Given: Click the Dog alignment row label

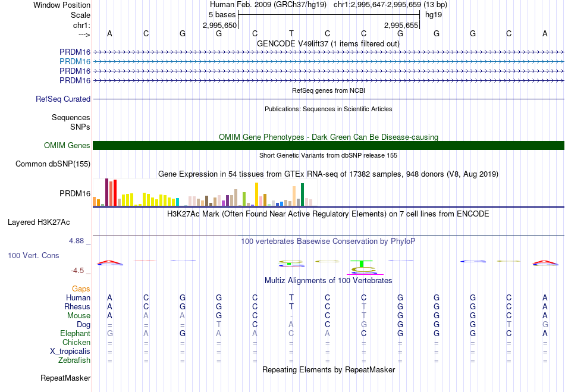Looking at the screenshot, I should [x=83, y=325].
